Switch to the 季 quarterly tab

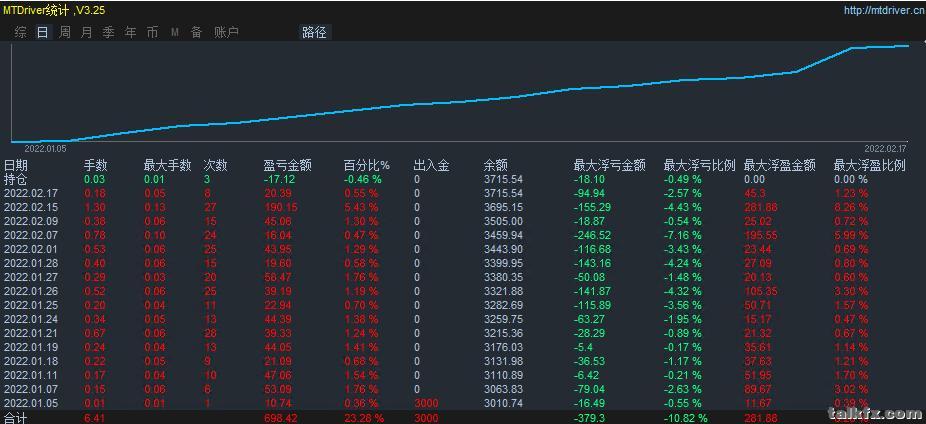[x=109, y=32]
